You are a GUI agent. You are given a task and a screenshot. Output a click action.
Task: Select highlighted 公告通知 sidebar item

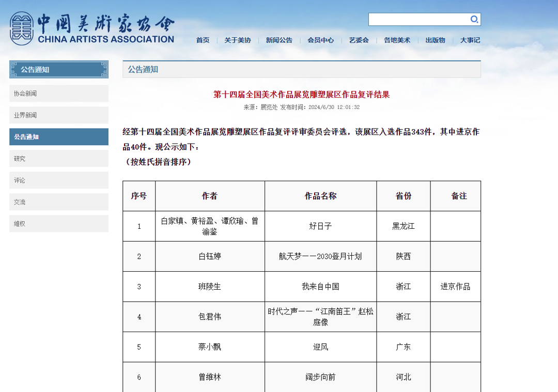(59, 137)
